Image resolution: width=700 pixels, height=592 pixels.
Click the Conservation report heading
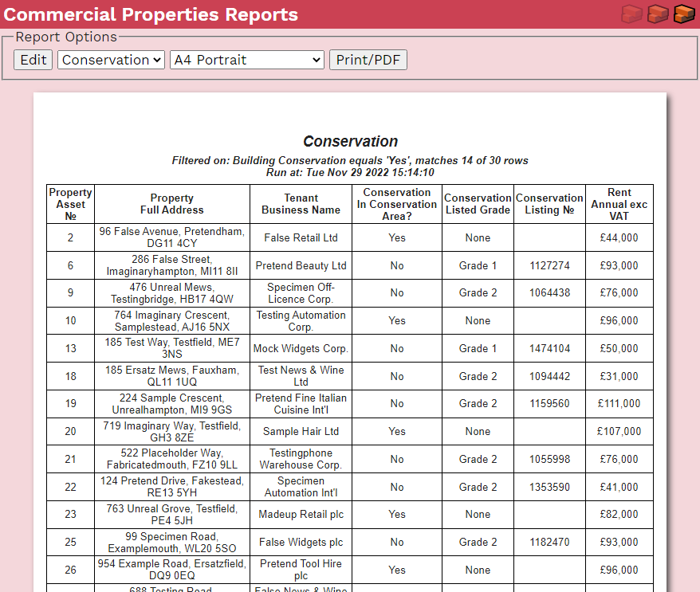point(350,141)
